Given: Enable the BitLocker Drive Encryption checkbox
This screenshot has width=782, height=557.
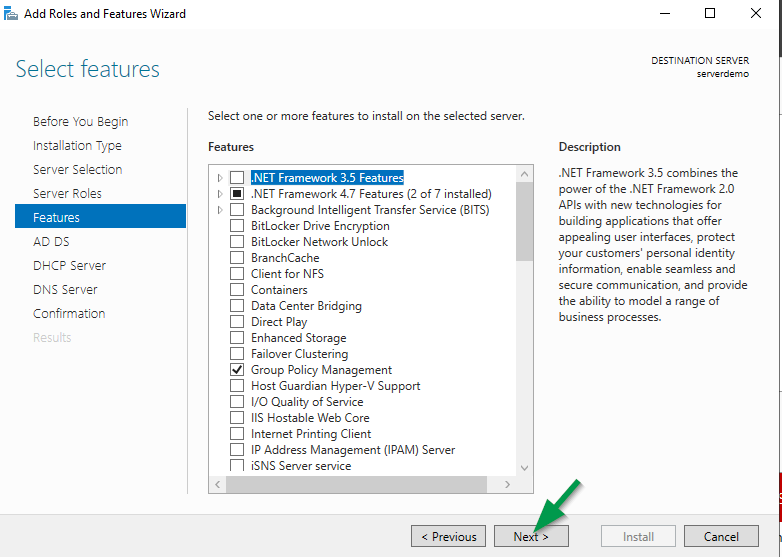Looking at the screenshot, I should click(x=237, y=226).
